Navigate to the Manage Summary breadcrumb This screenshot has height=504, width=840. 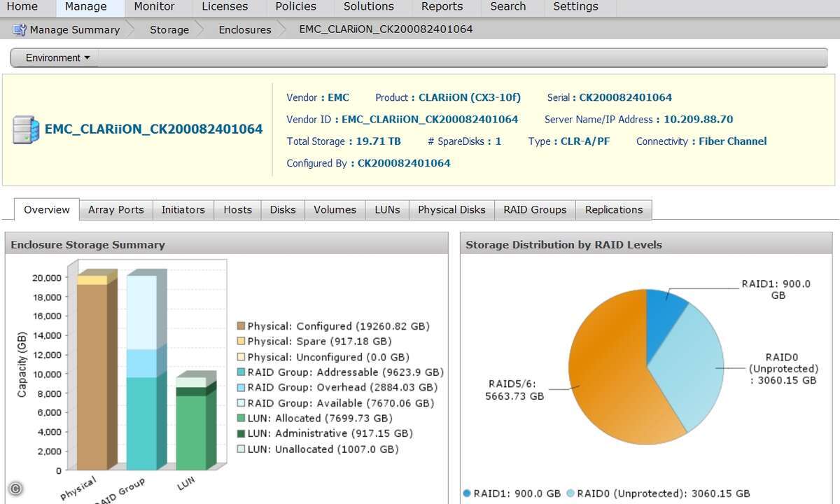[x=75, y=29]
